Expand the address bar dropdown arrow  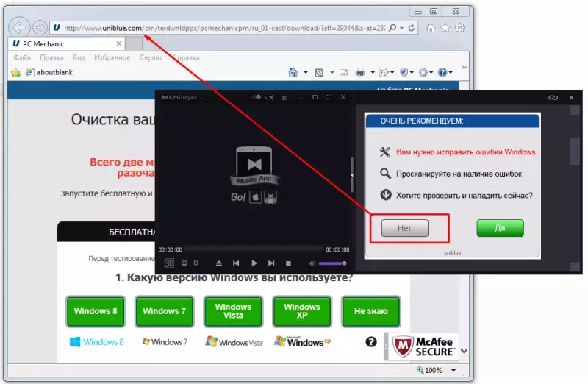click(401, 28)
